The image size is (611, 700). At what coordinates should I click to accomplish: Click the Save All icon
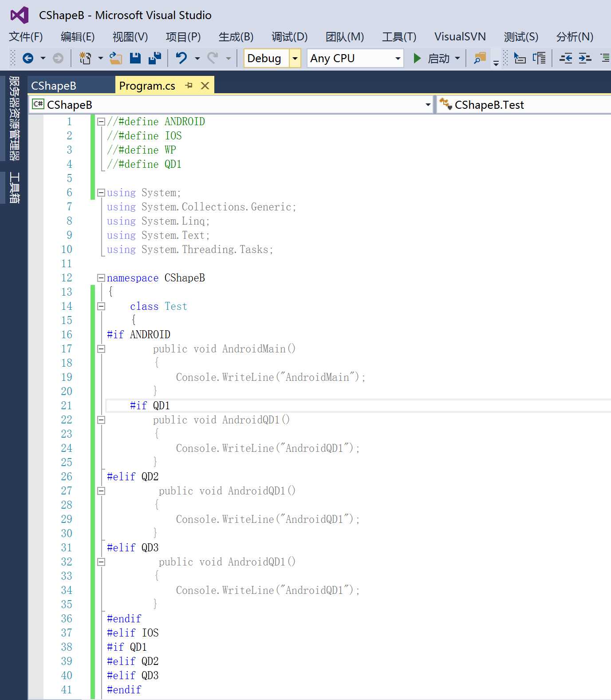click(x=155, y=58)
